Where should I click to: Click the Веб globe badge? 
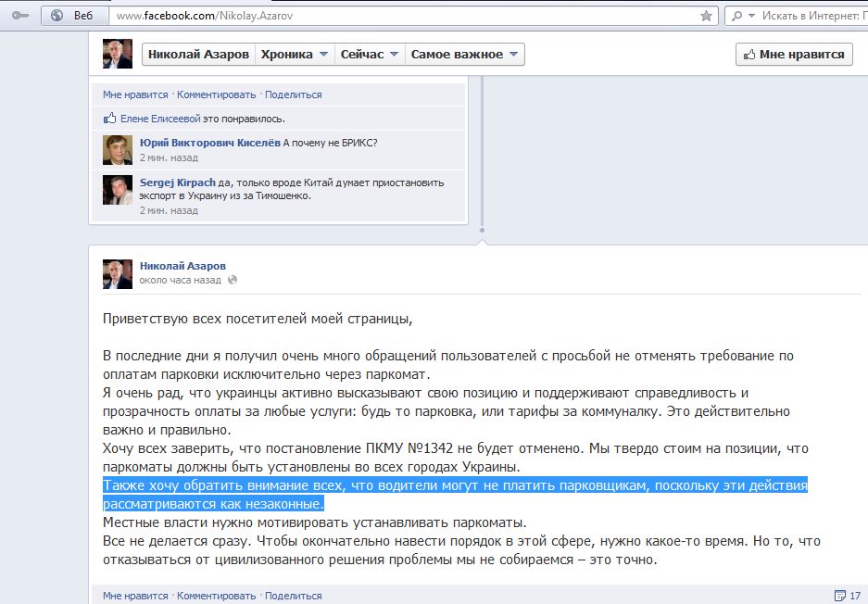(x=73, y=16)
